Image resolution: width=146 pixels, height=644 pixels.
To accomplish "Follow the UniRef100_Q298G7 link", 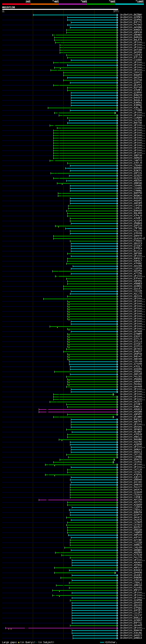I will (131, 620).
